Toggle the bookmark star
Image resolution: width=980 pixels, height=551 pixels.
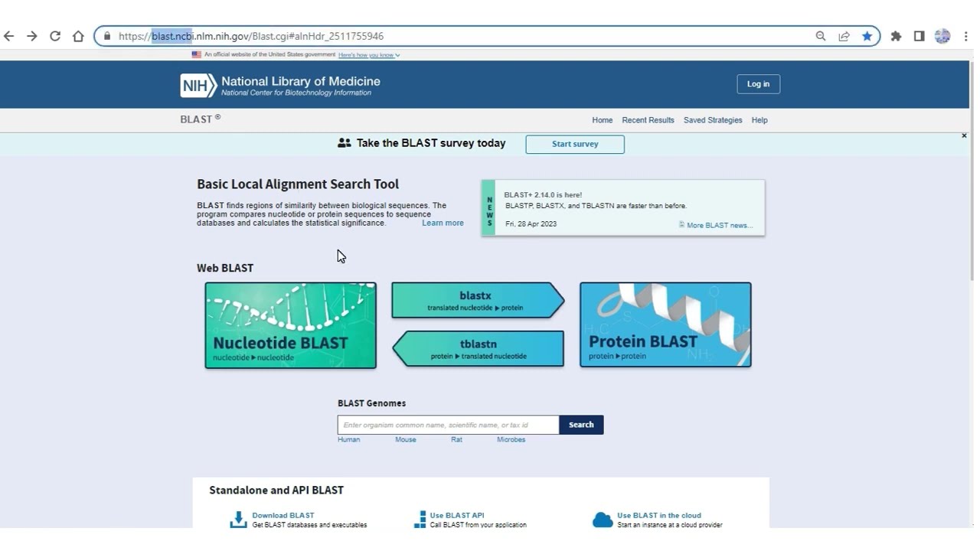[x=867, y=36]
